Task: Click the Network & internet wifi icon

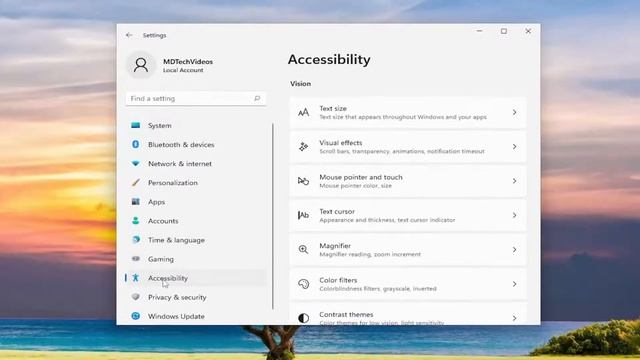Action: coord(136,164)
